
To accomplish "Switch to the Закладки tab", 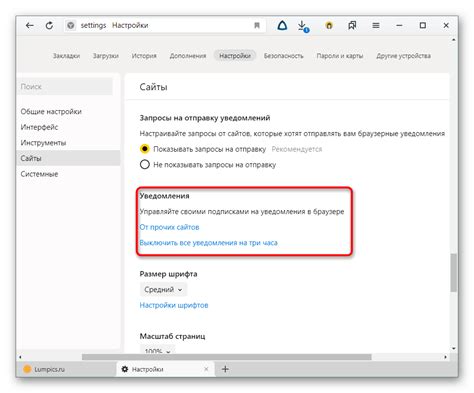I will click(x=66, y=56).
